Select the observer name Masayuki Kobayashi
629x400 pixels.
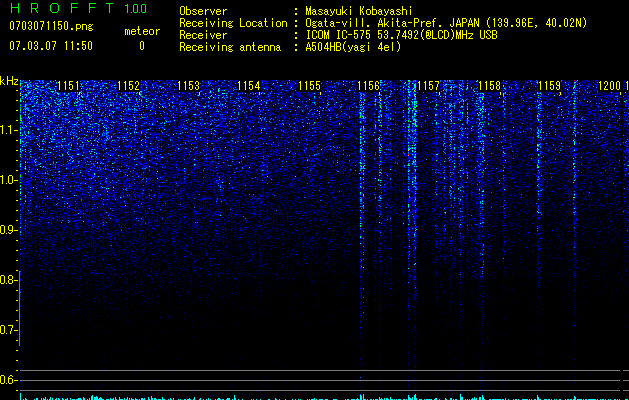coord(359,11)
